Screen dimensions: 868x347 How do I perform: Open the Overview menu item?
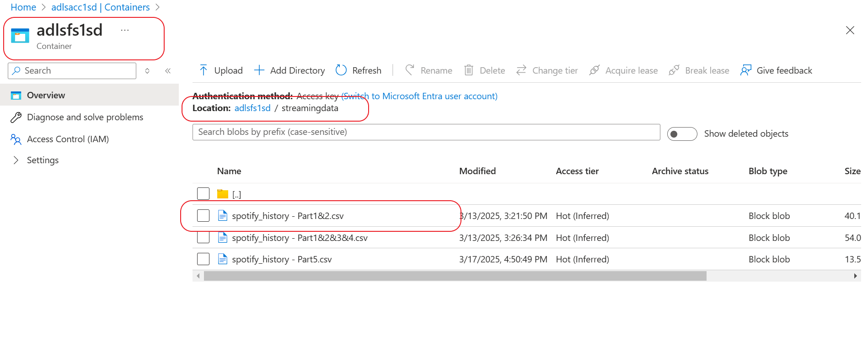tap(46, 95)
